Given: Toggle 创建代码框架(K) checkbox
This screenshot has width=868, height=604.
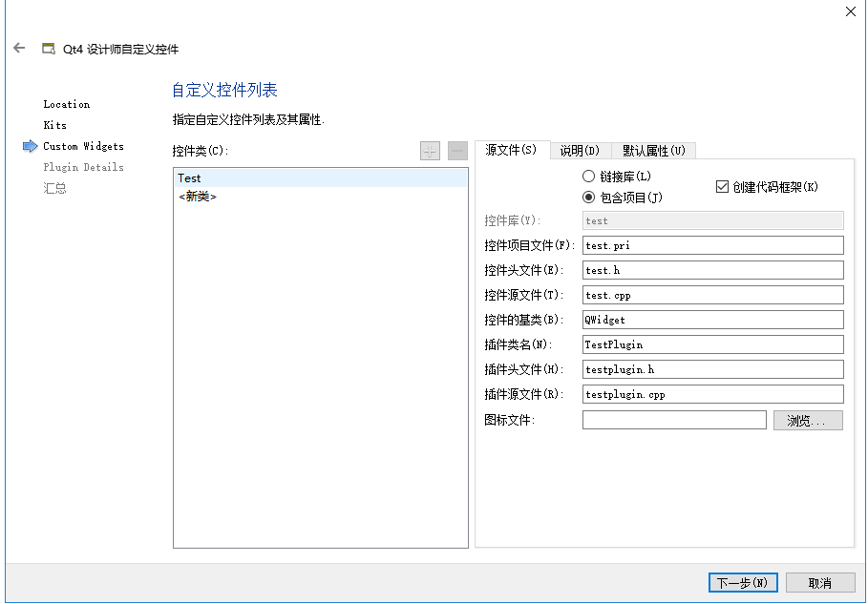Looking at the screenshot, I should point(767,187).
